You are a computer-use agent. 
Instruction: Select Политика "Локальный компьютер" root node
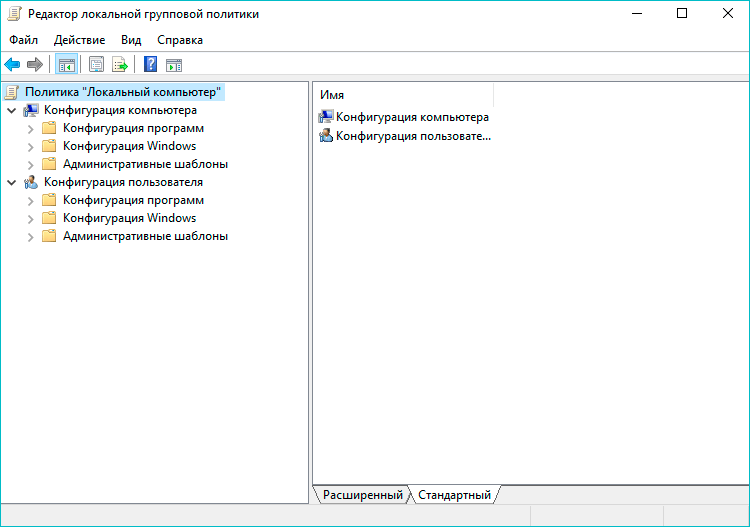(123, 92)
